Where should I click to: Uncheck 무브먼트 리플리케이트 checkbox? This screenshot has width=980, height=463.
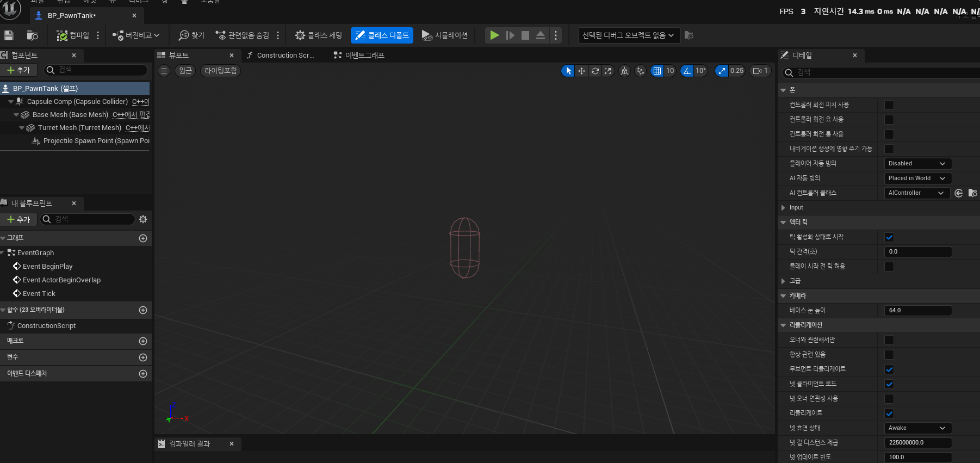tap(889, 369)
